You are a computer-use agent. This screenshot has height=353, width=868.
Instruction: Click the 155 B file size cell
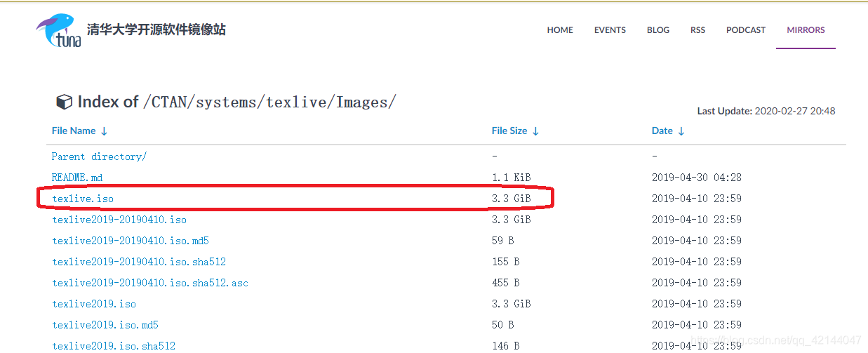tap(505, 262)
